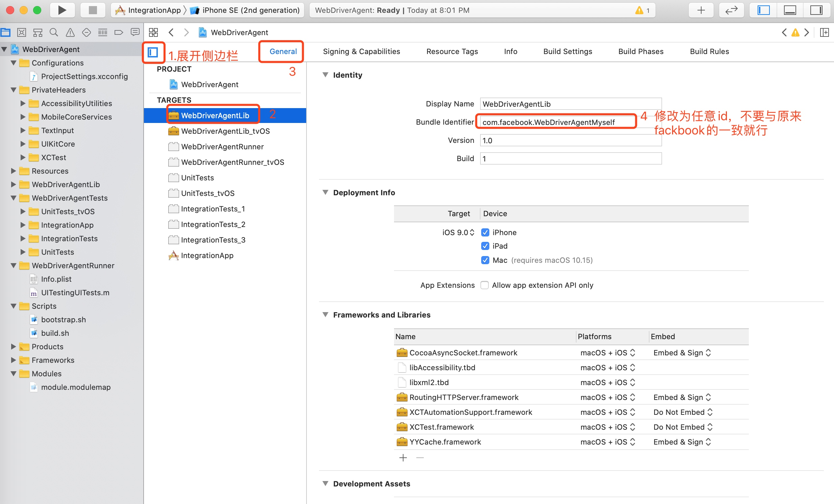Collapse the Identity section

point(325,75)
